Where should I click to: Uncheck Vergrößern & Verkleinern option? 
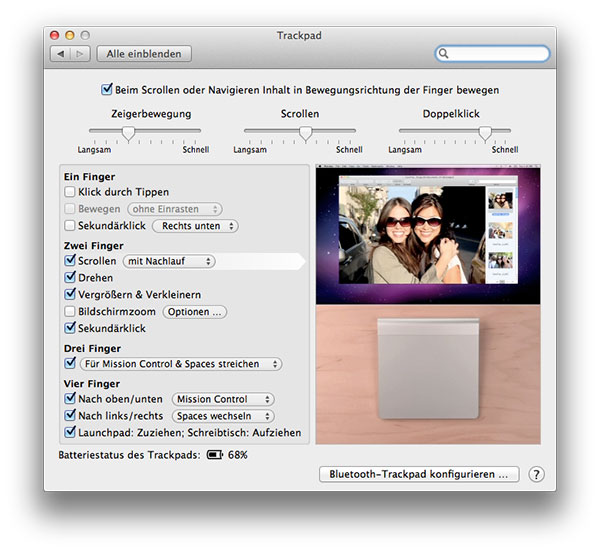pos(70,294)
